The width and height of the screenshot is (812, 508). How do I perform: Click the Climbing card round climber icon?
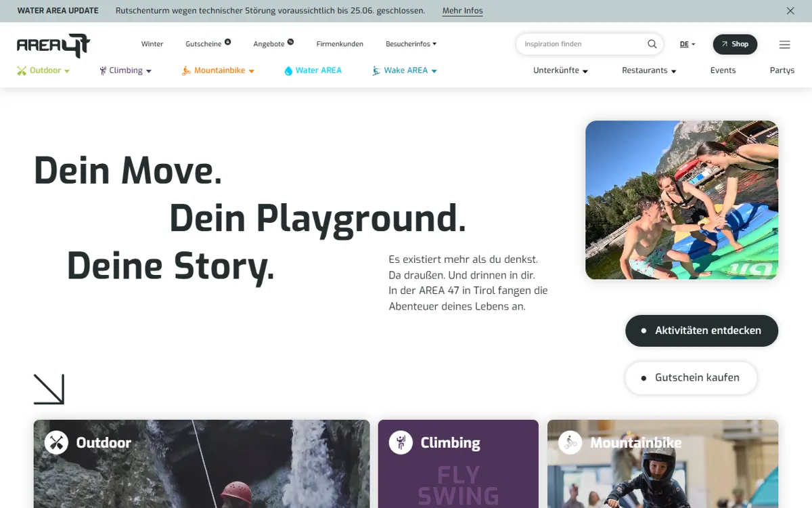point(401,442)
